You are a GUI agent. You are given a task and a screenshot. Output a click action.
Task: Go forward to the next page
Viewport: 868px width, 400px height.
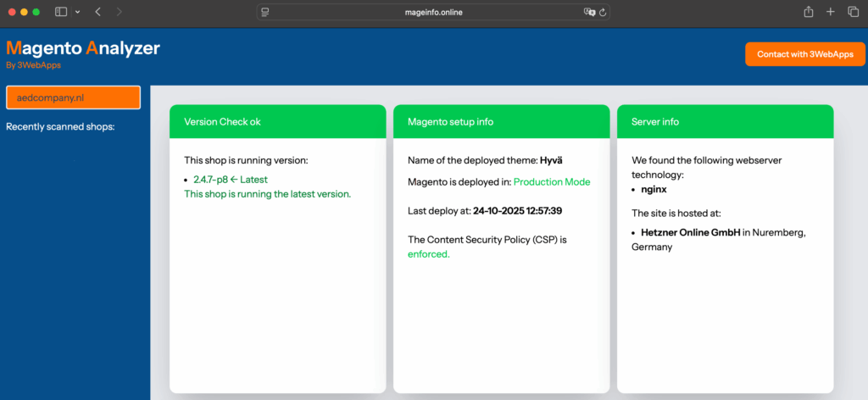click(x=119, y=12)
